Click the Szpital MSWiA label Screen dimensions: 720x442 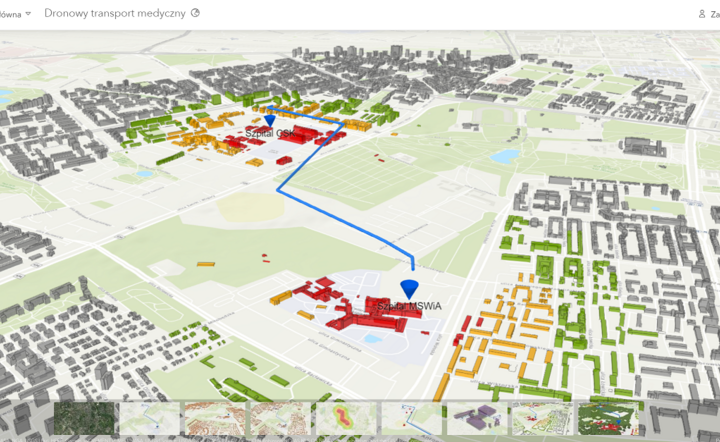[409, 306]
